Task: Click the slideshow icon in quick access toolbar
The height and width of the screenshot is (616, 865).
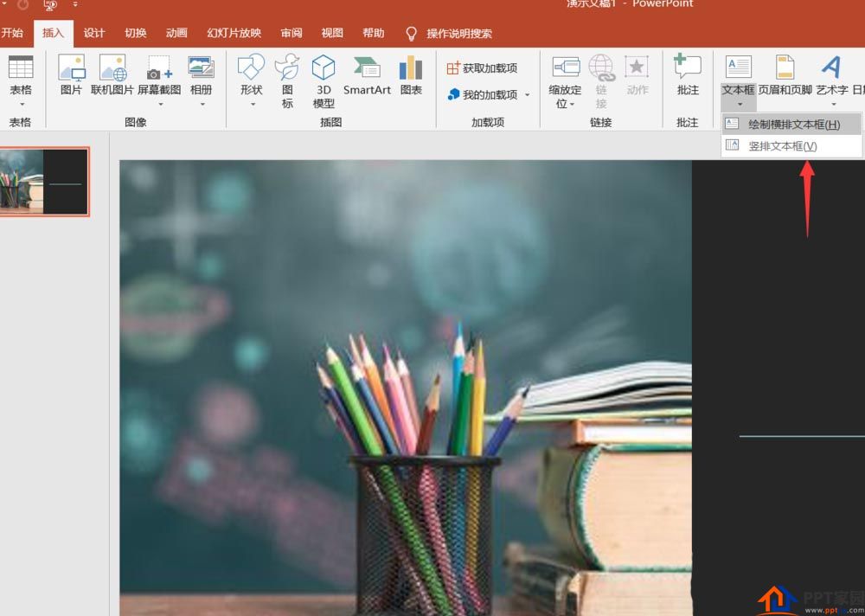Action: (51, 5)
